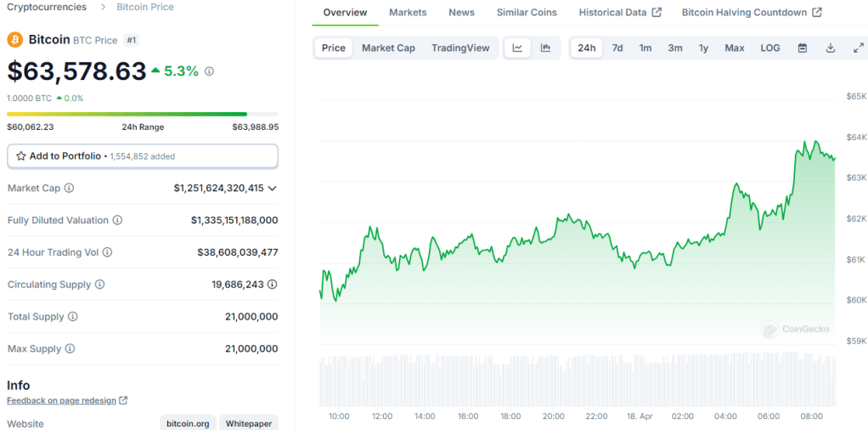Click info icon next to Market Cap
Viewport: 868px width, 430px height.
click(x=69, y=188)
